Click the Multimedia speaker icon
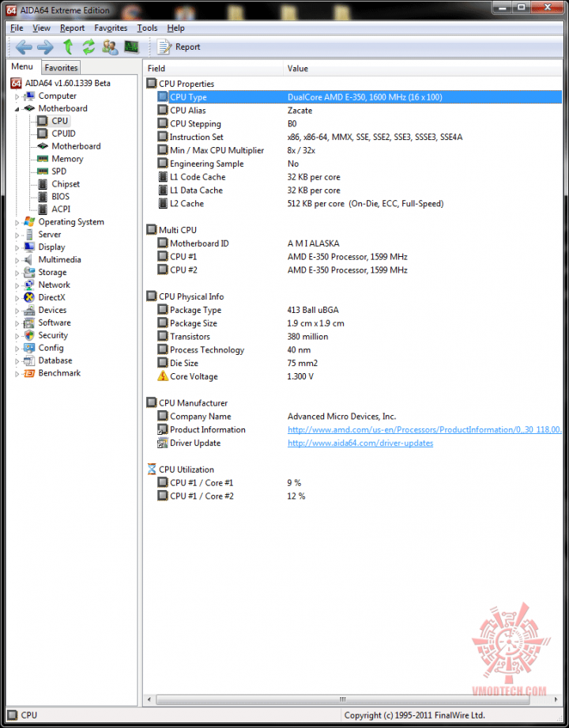The image size is (569, 728). [x=29, y=259]
